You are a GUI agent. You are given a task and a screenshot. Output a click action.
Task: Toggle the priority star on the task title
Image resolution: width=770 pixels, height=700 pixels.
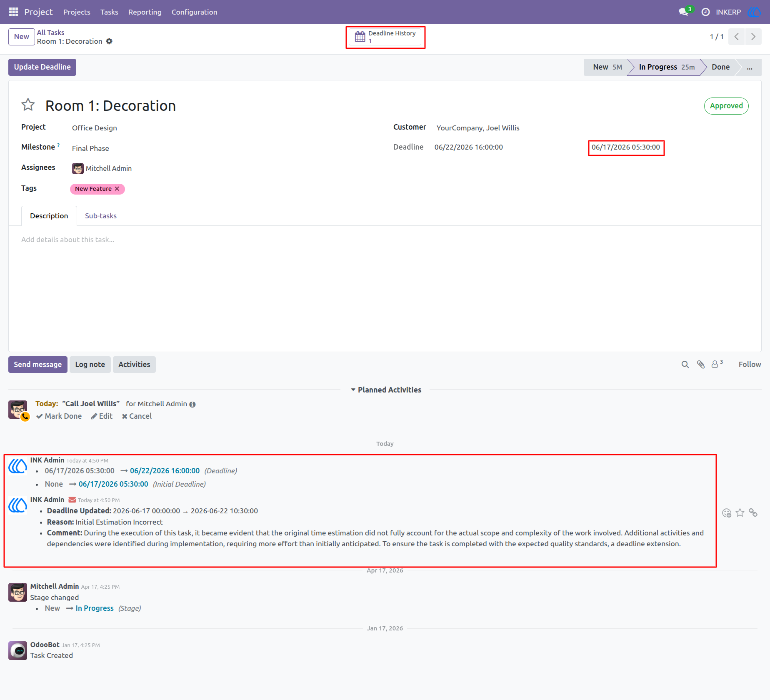[28, 105]
